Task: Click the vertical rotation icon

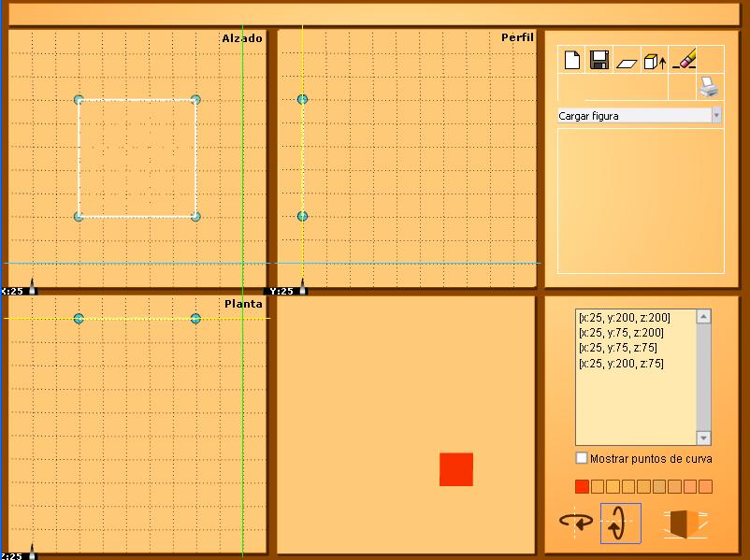Action: point(620,524)
